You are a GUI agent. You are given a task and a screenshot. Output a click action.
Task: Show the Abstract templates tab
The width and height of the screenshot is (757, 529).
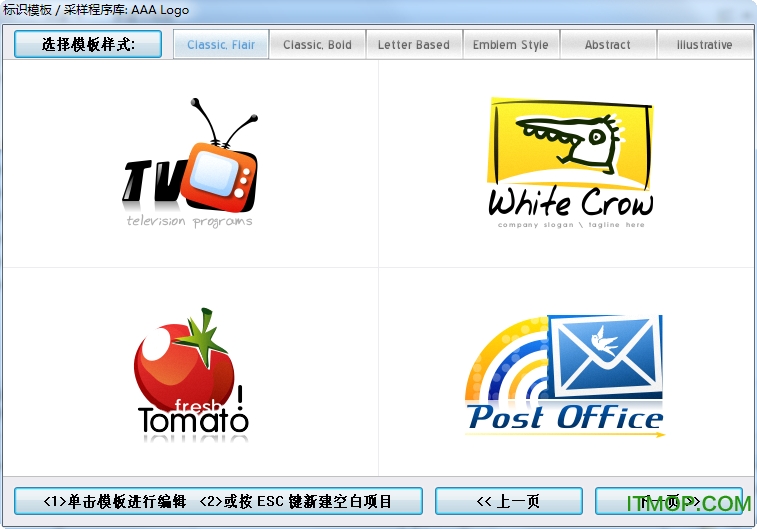tap(607, 45)
